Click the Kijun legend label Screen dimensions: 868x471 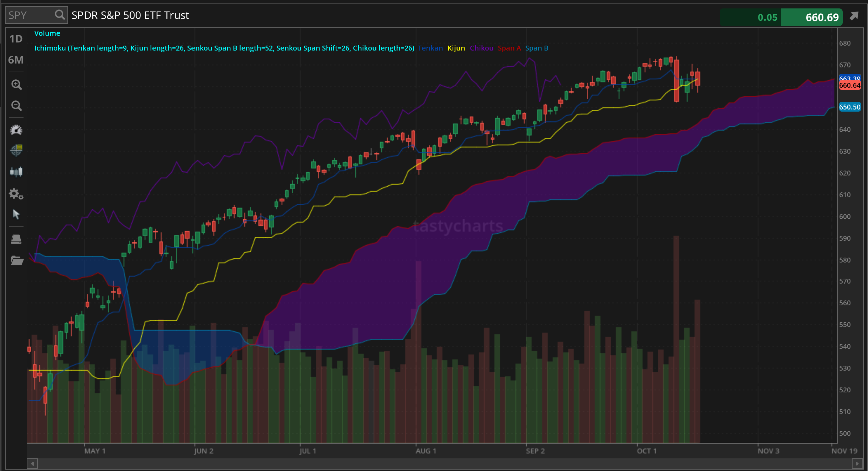click(x=456, y=48)
